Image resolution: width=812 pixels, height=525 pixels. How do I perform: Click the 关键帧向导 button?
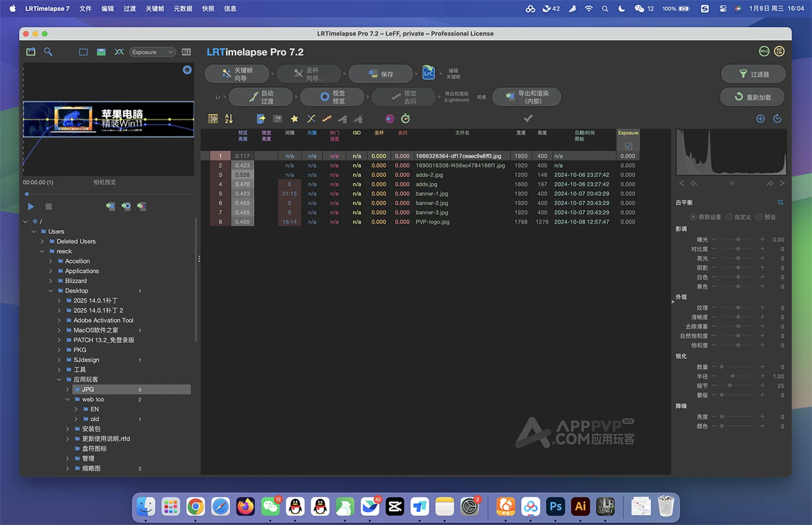point(237,74)
